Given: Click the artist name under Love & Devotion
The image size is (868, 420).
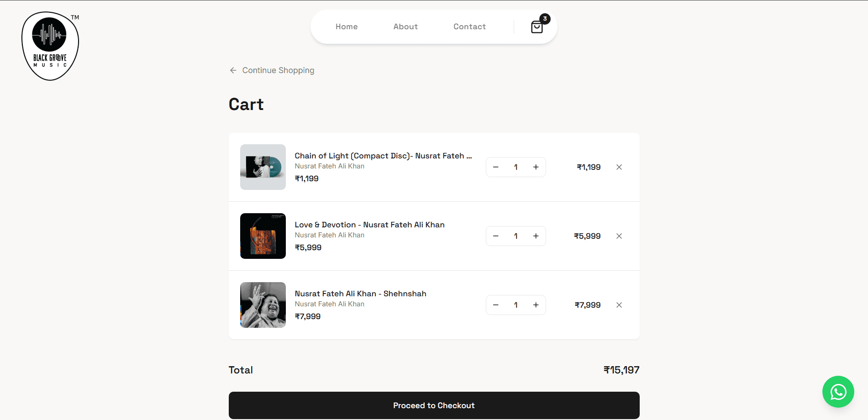Looking at the screenshot, I should (x=329, y=235).
